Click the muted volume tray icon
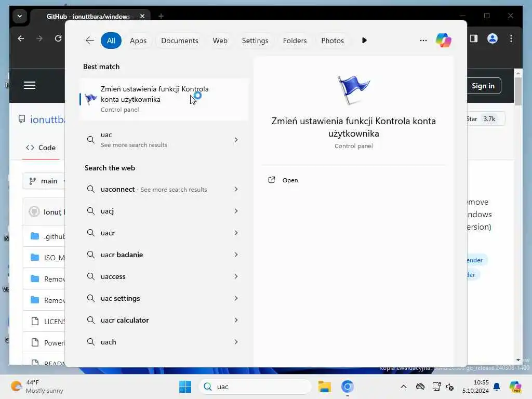532x399 pixels. [450, 387]
